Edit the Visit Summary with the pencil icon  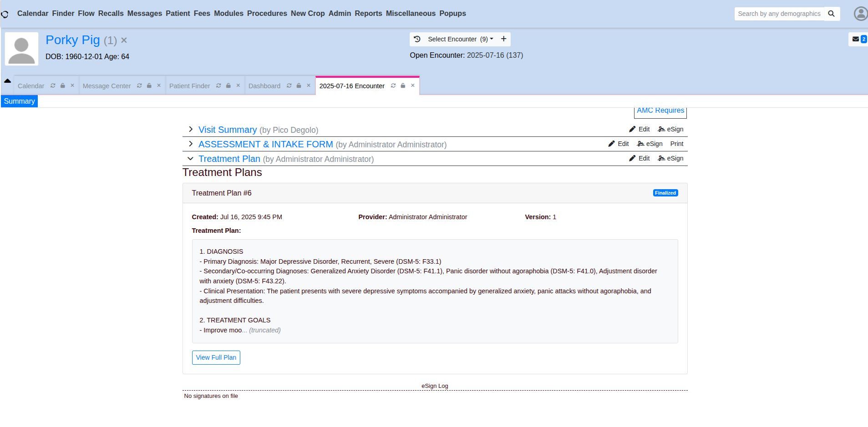click(x=632, y=129)
